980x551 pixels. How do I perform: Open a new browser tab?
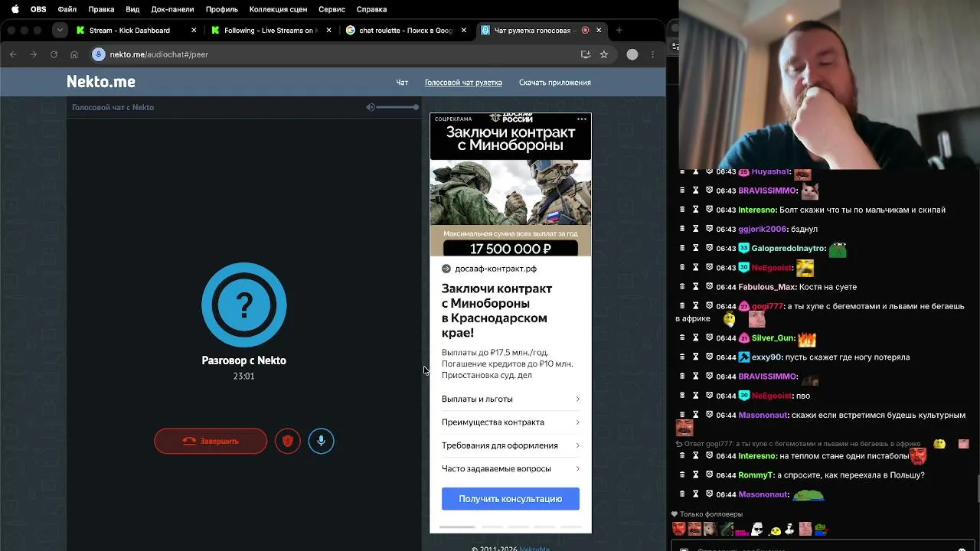pyautogui.click(x=619, y=31)
